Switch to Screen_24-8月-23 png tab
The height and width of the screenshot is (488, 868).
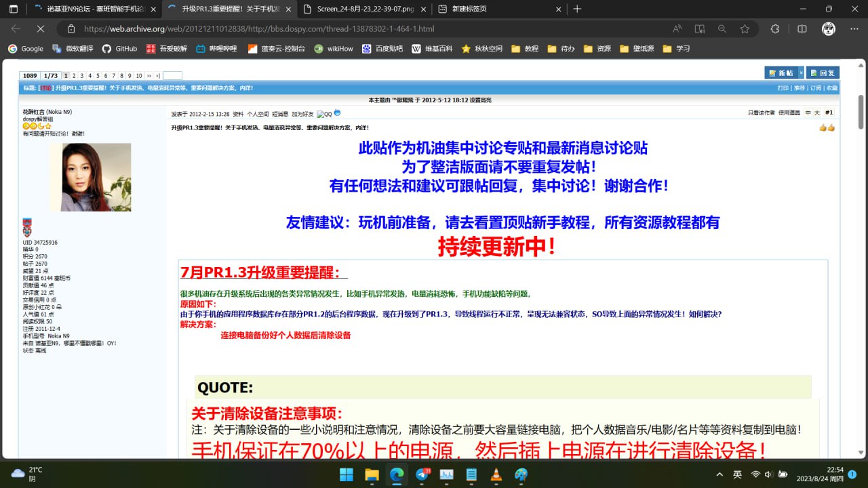tap(365, 9)
